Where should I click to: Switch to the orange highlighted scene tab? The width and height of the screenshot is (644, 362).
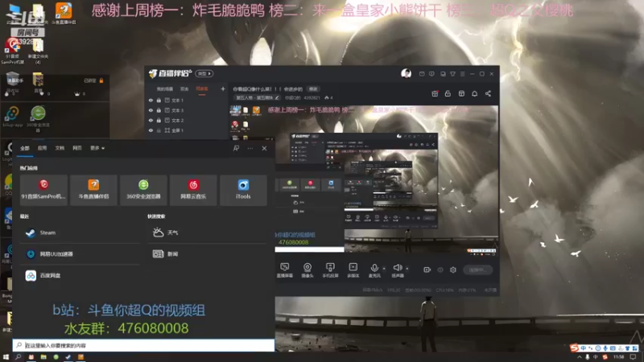click(x=202, y=88)
